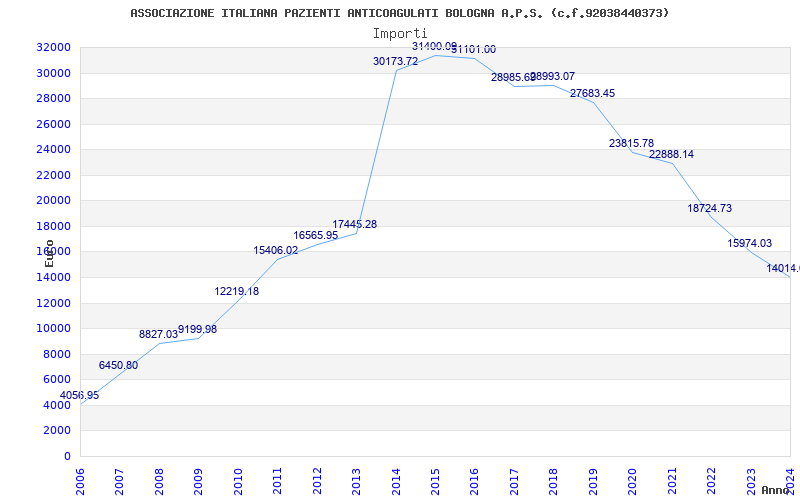Screen dimensions: 800x500
Task: Click x-axis year 2014
Action: [x=396, y=480]
